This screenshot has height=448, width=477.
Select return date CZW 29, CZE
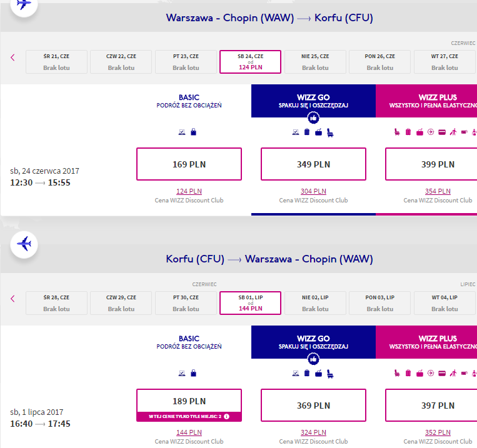(121, 303)
